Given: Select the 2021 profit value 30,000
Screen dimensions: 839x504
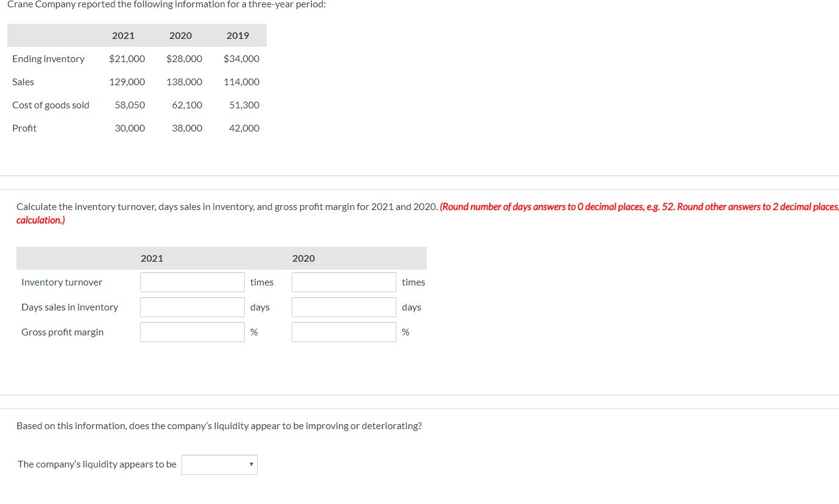Looking at the screenshot, I should (x=130, y=128).
